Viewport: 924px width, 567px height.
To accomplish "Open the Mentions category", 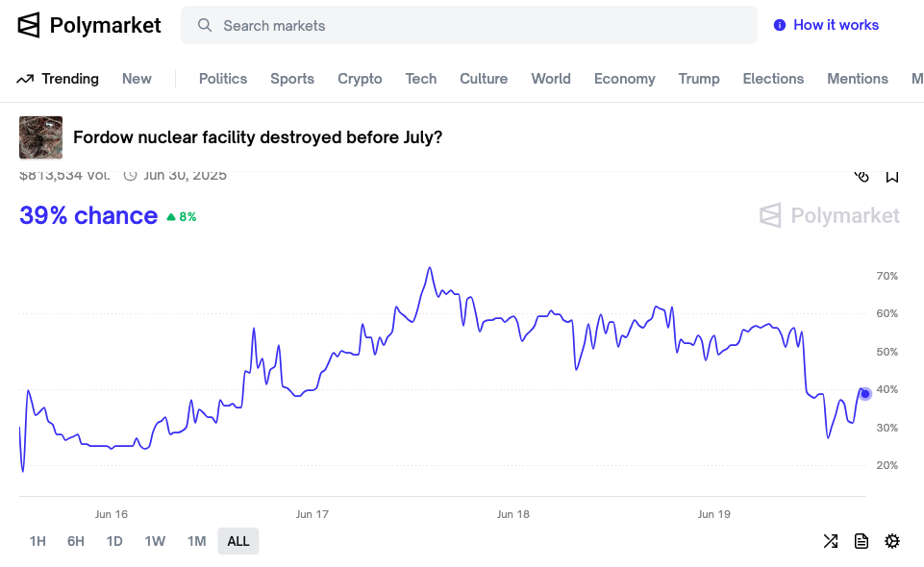I will 858,79.
